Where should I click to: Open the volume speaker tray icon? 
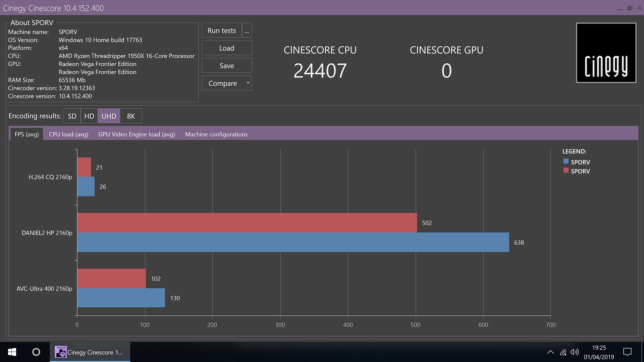[x=575, y=352]
